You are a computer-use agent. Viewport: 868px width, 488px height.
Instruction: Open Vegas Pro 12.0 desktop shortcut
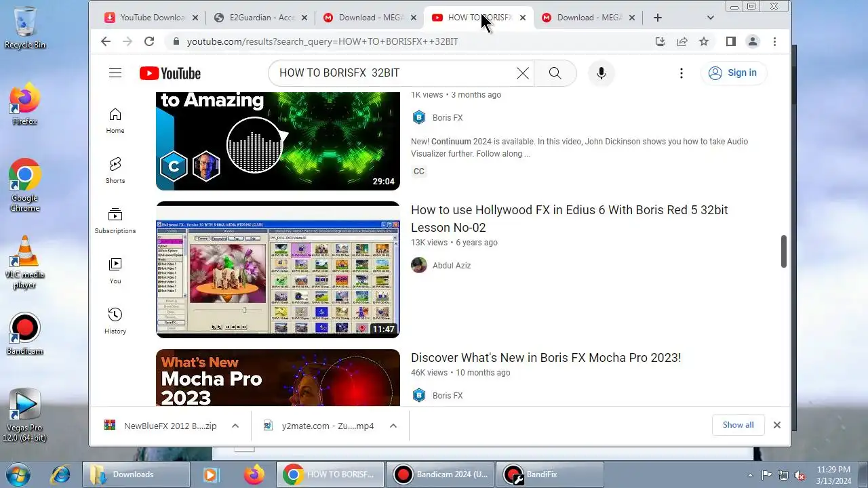tap(25, 415)
